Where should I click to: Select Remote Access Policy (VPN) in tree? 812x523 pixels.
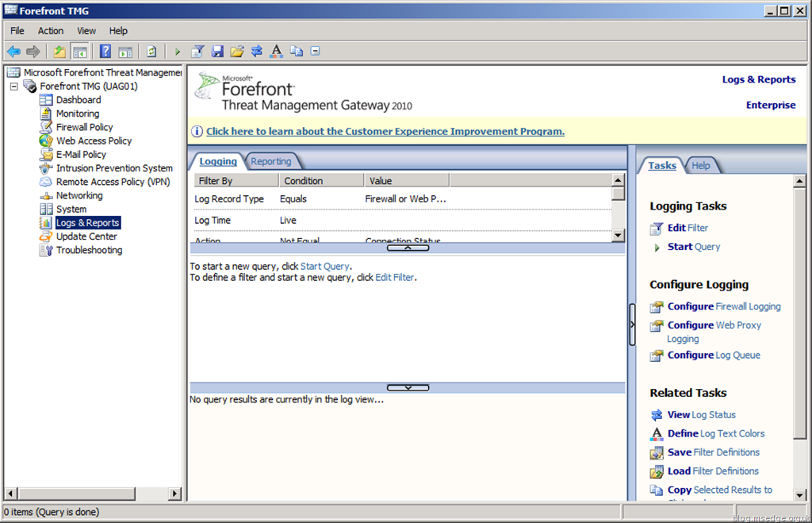pos(113,182)
